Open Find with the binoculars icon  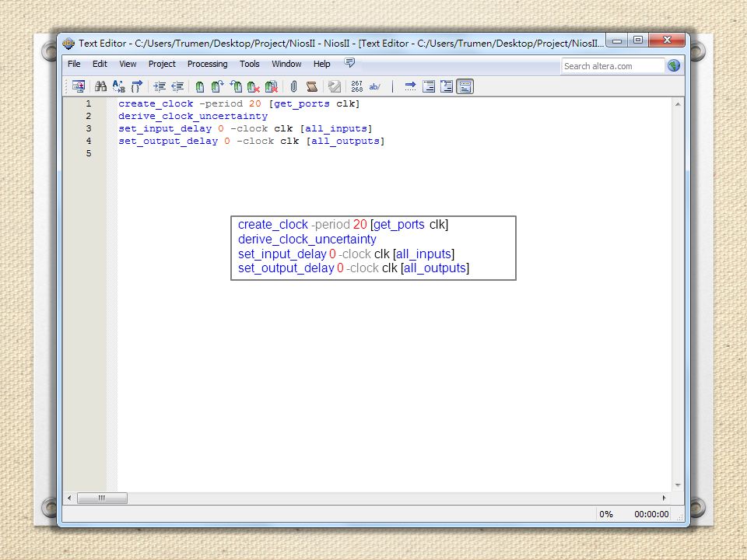pyautogui.click(x=100, y=86)
